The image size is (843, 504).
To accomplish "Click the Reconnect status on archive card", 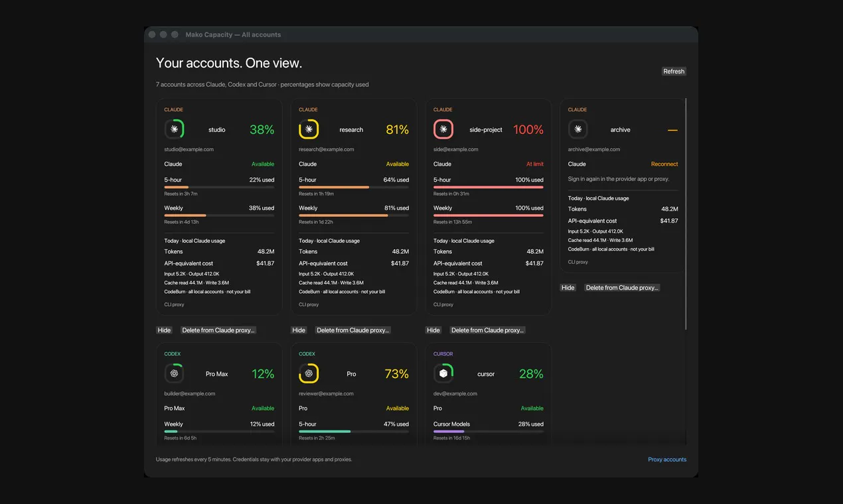I will 664,164.
